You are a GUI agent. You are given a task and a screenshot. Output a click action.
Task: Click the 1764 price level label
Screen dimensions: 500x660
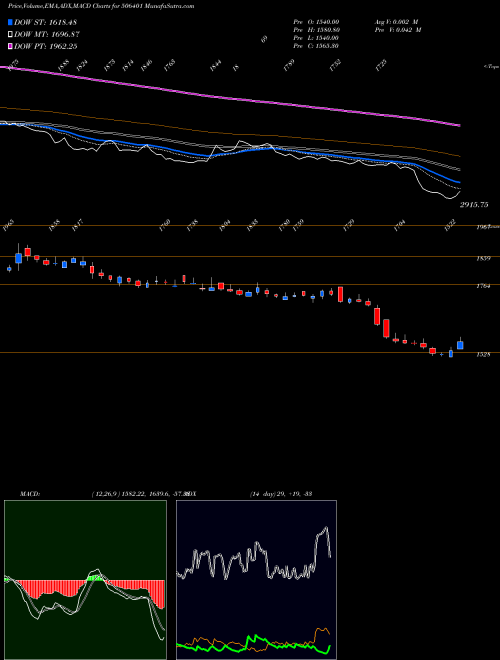pos(482,287)
